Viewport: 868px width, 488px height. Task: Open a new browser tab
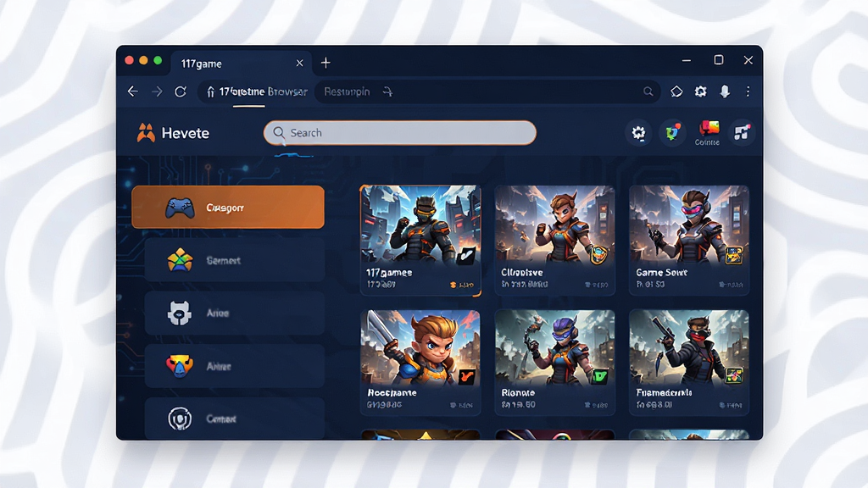tap(325, 63)
